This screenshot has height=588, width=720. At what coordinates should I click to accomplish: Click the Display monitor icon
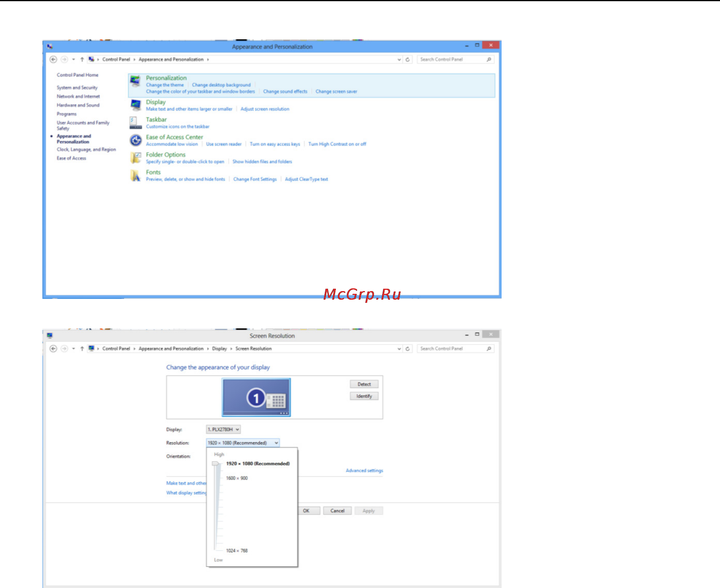pyautogui.click(x=136, y=105)
